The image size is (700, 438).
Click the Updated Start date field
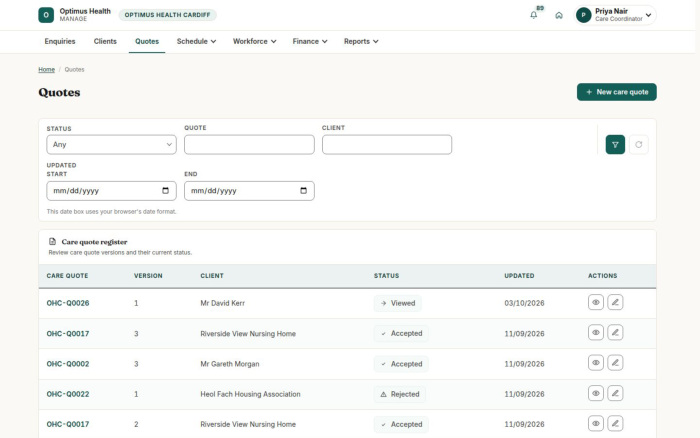[112, 191]
